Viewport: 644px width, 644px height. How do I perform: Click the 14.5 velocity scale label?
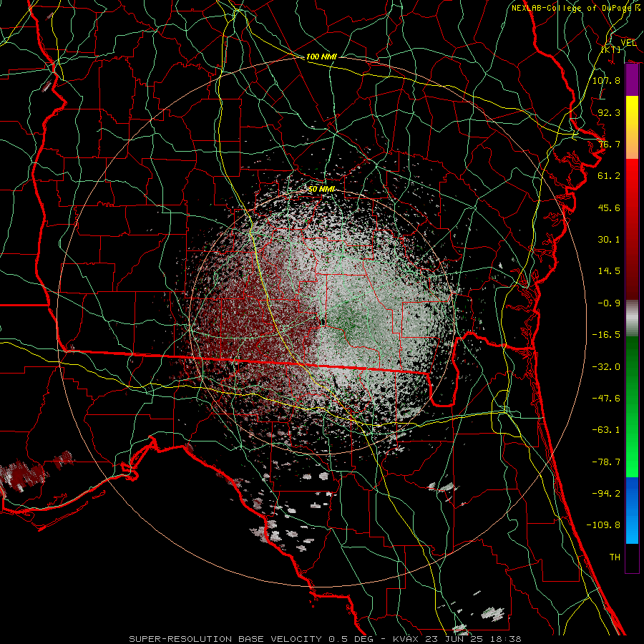point(609,271)
